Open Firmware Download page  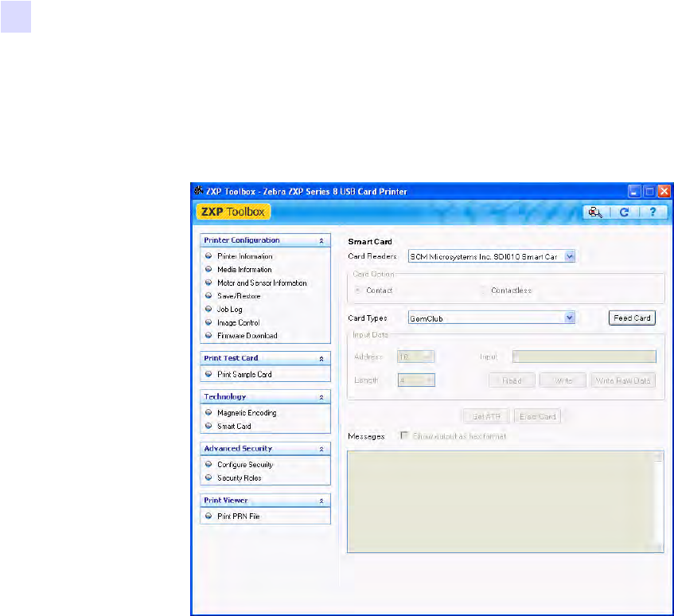(x=247, y=336)
